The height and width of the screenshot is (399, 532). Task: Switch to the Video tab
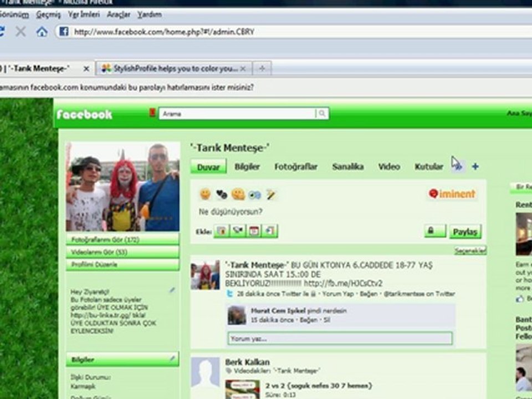point(389,167)
